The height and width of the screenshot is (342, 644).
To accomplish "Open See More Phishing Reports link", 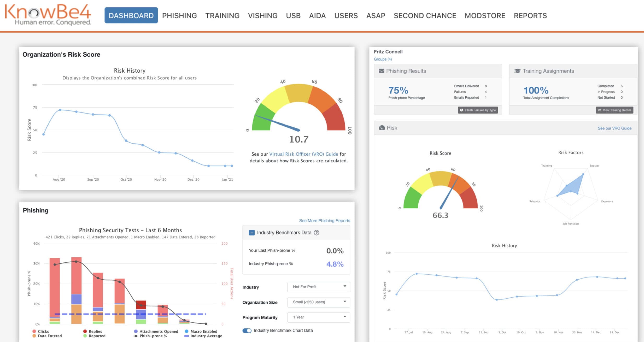I will (324, 221).
